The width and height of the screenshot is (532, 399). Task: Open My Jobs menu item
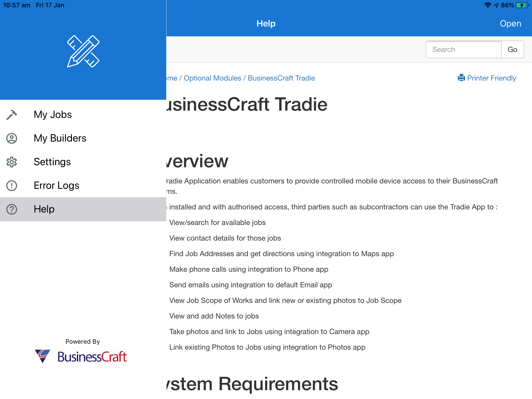point(83,115)
